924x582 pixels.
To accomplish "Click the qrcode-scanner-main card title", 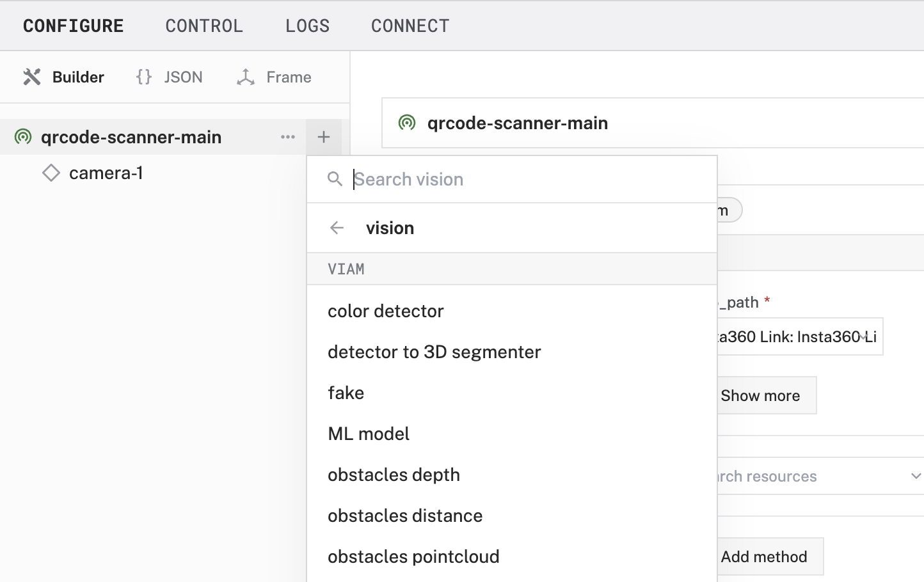I will [x=518, y=123].
